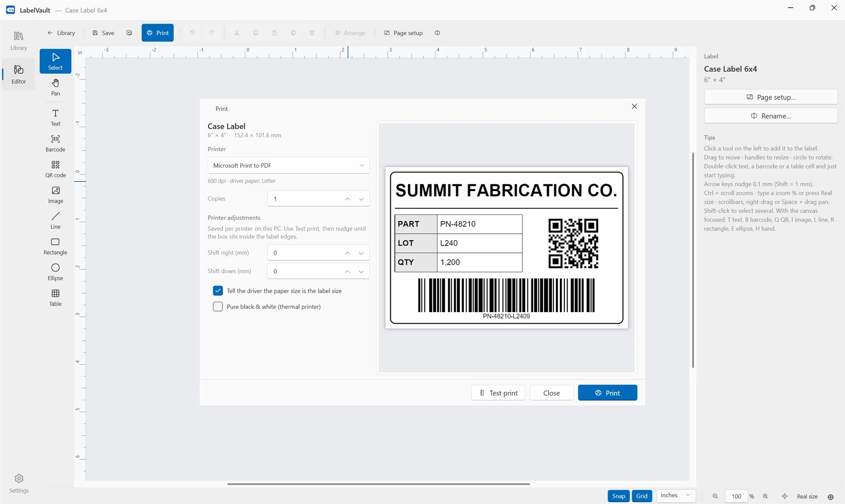Open Library in the left sidebar

(19, 41)
